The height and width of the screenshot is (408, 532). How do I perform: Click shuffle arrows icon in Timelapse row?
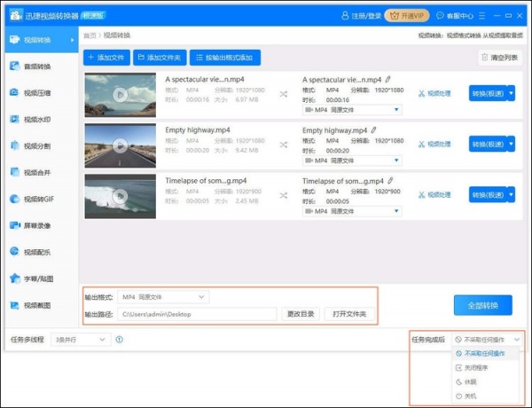tap(284, 195)
